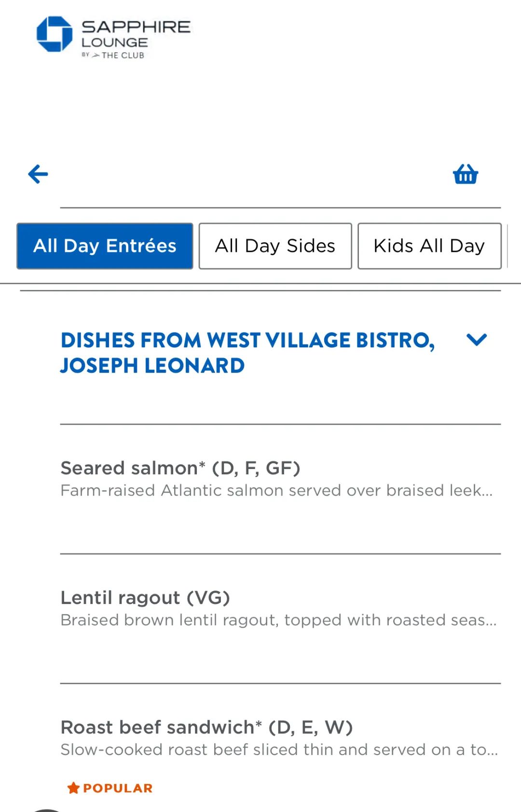This screenshot has width=521, height=812.
Task: Click the Sapphire Lounge wordmark
Action: (136, 33)
